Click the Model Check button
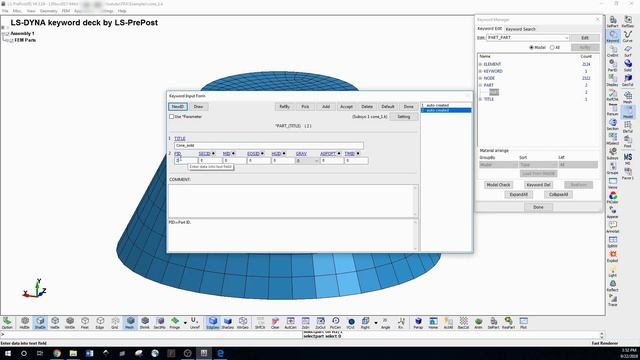Screen dimensions: 640x360 point(498,185)
